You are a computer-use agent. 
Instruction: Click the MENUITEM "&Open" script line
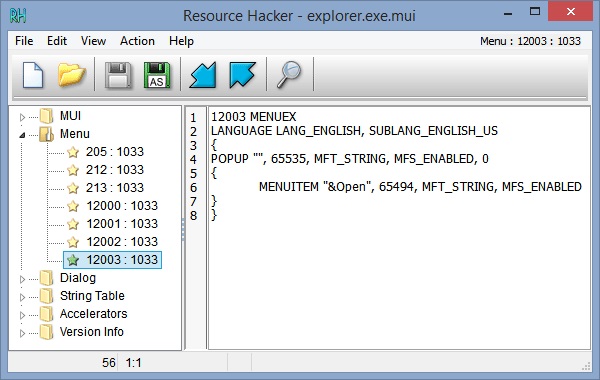pyautogui.click(x=420, y=187)
